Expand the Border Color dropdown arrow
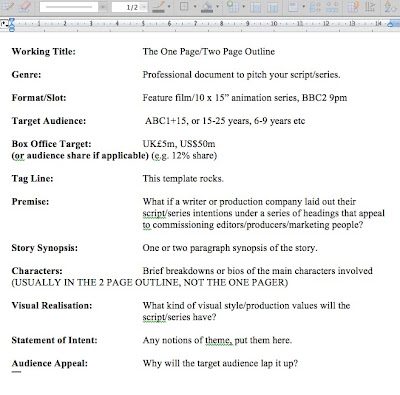The width and height of the screenshot is (400, 395). click(169, 6)
